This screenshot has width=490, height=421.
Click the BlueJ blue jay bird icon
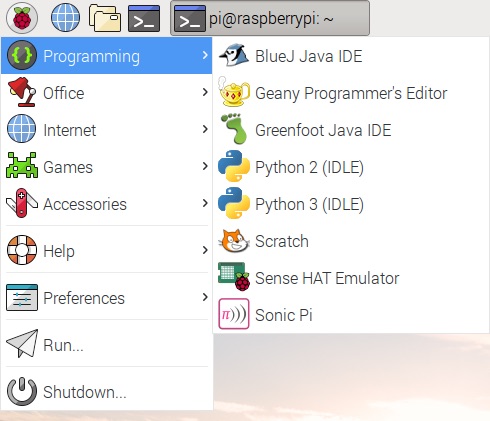[x=234, y=55]
